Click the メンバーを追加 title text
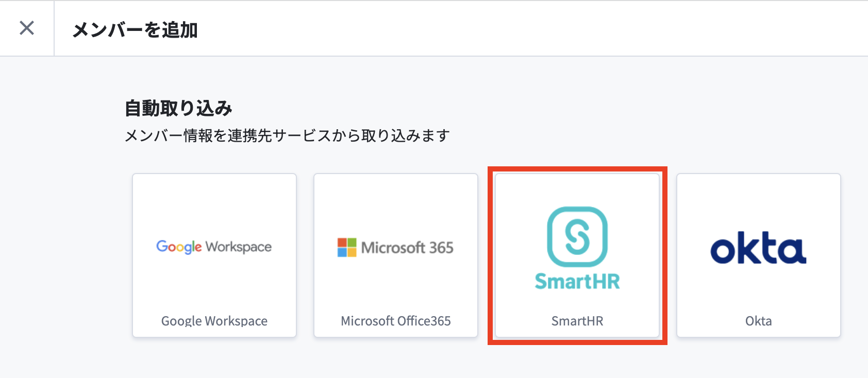This screenshot has width=868, height=378. 135,30
